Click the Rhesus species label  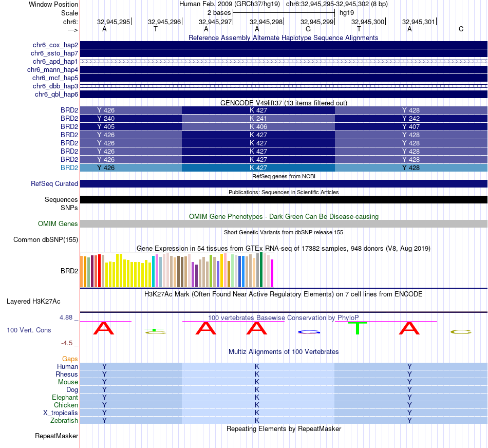point(67,374)
